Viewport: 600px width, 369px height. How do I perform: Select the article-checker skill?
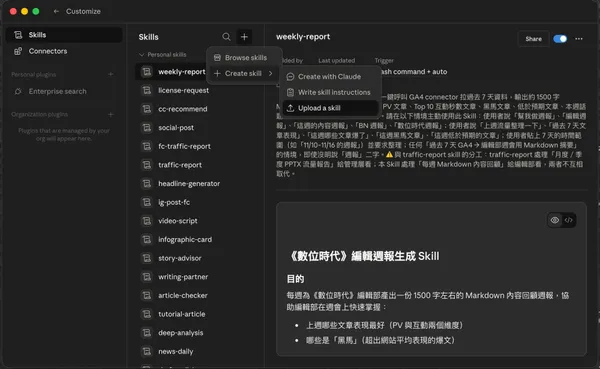(x=196, y=296)
